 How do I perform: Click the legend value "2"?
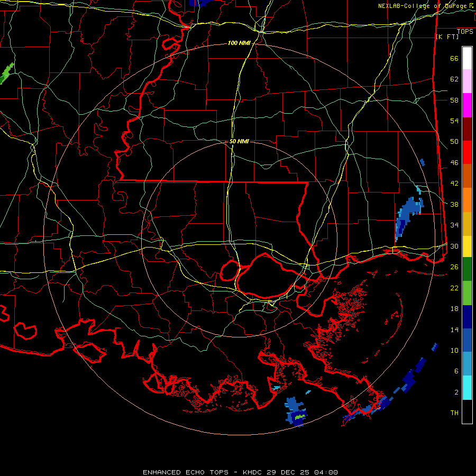coord(456,392)
